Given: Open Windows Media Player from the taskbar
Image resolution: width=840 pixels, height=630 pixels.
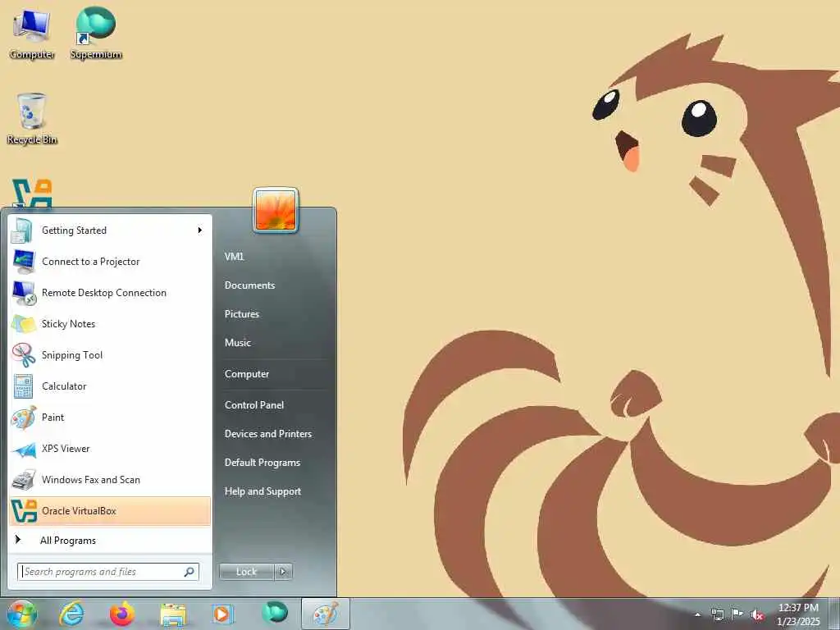Looking at the screenshot, I should [x=222, y=614].
